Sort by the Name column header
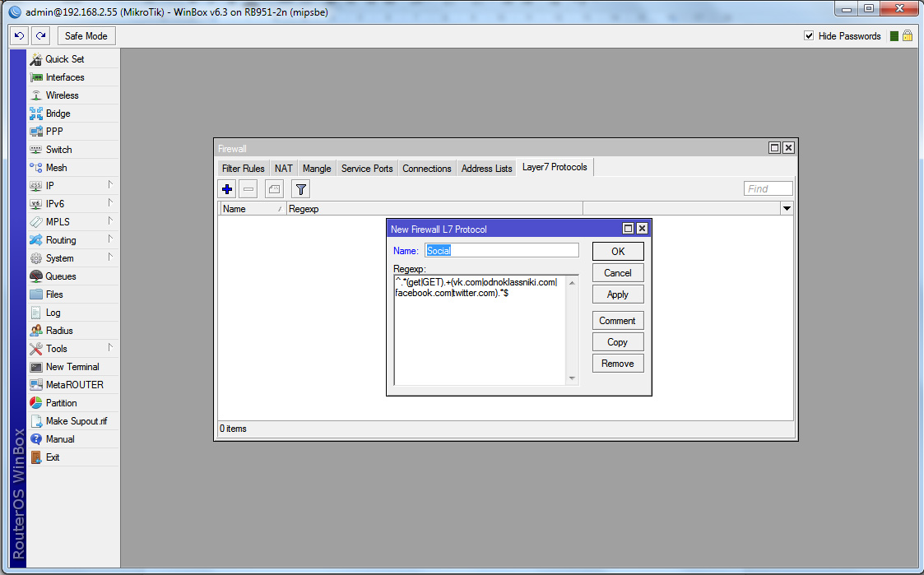 pos(253,209)
